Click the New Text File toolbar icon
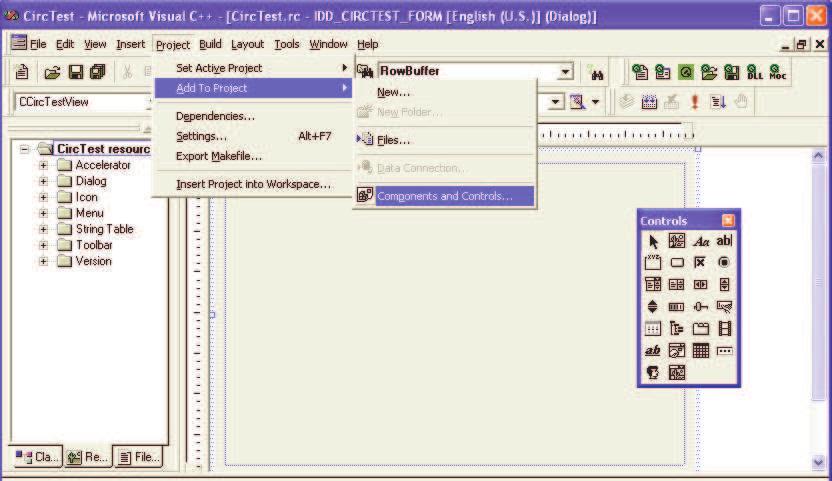Screen dimensions: 832x481 click(22, 72)
